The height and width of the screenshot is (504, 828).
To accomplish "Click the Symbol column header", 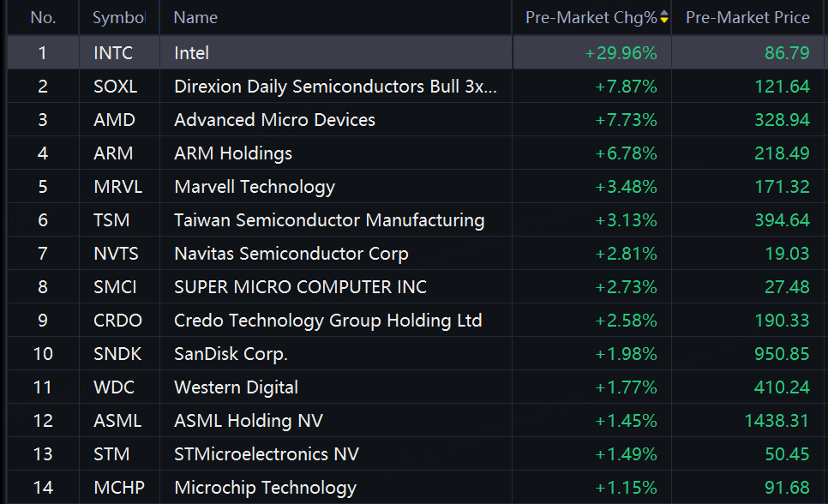I will coord(118,18).
